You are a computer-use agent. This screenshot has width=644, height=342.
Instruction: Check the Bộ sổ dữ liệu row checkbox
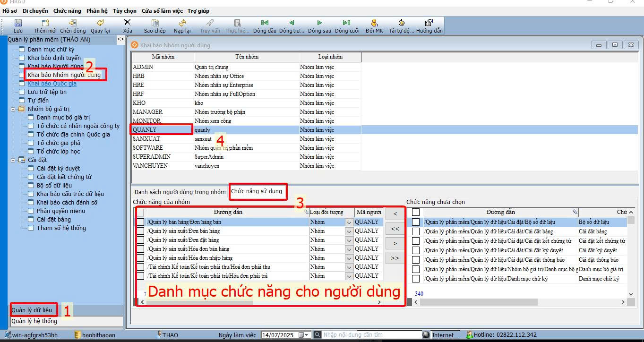pos(416,222)
